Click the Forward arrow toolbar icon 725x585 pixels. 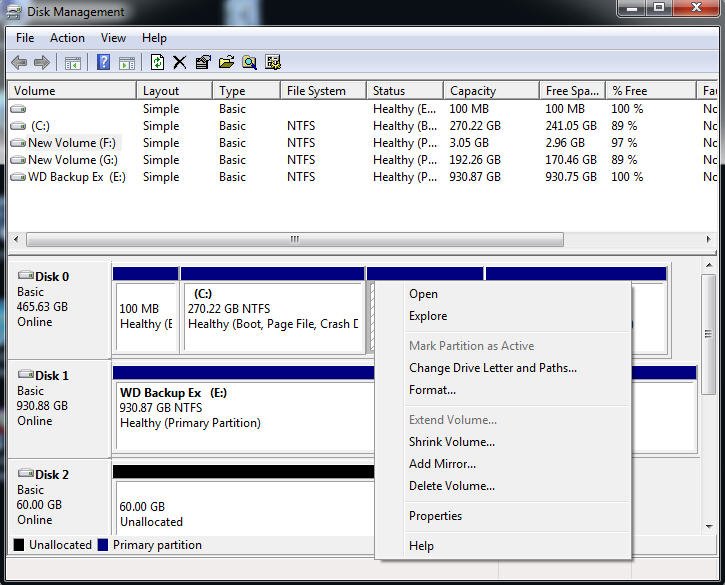[x=42, y=62]
